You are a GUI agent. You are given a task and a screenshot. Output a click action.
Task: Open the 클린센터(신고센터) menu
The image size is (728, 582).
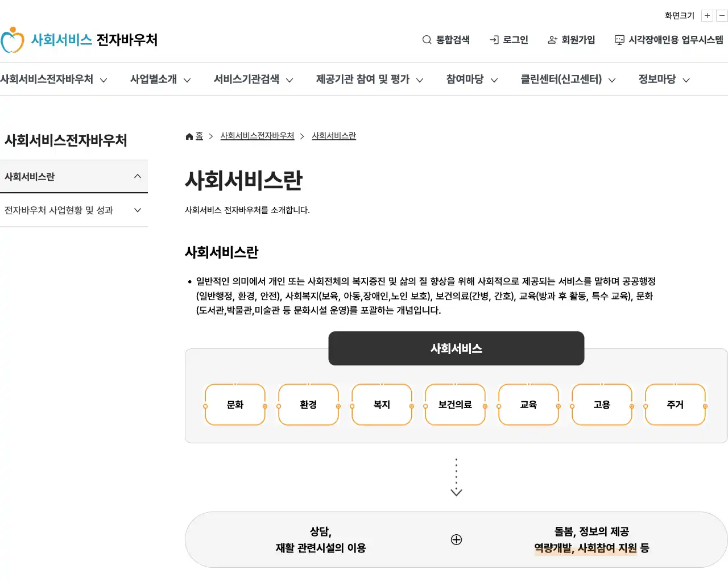point(566,79)
